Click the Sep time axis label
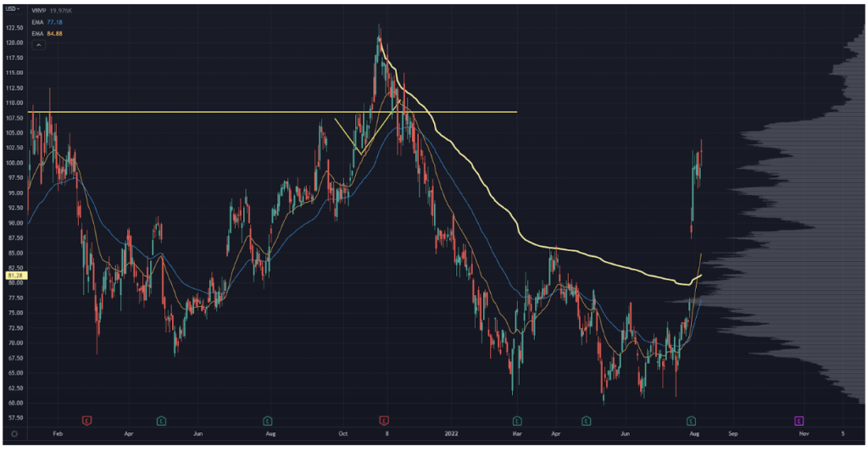 [733, 433]
